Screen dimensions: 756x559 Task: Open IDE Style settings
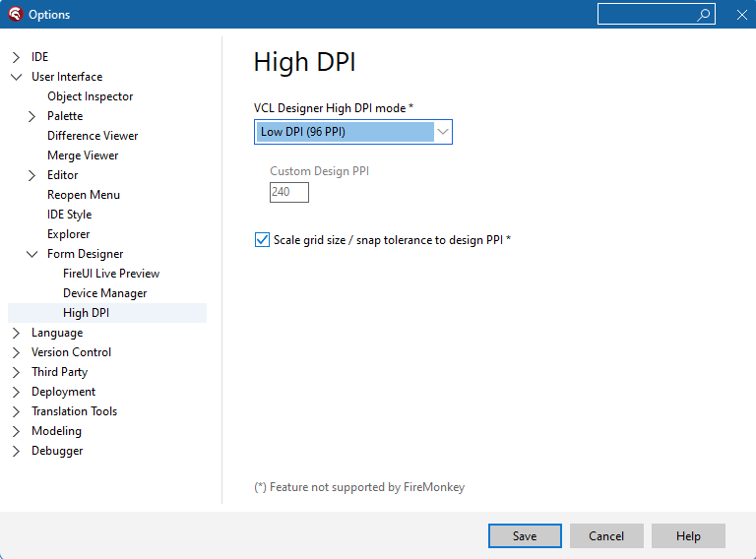click(70, 215)
